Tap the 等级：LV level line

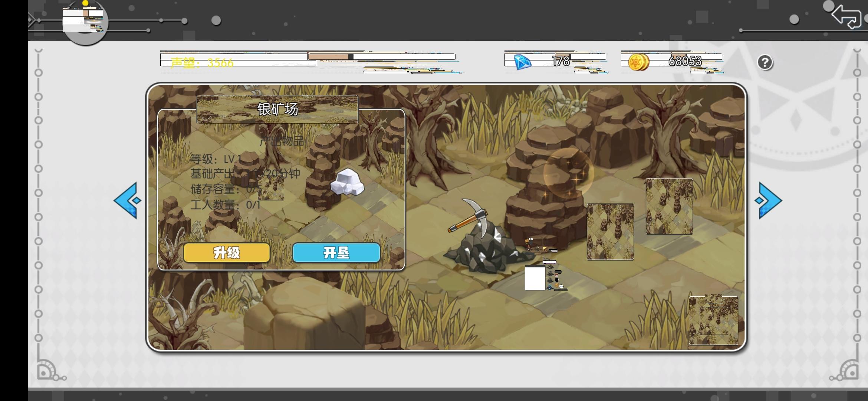pos(216,159)
